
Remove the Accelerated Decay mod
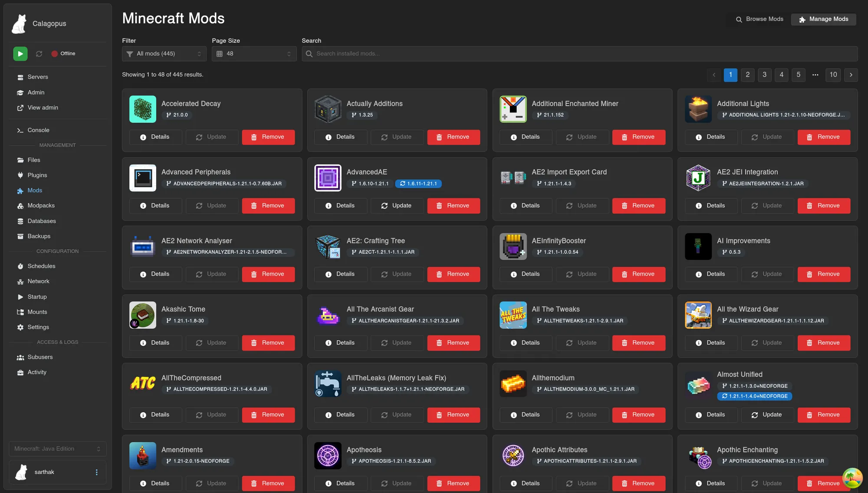pyautogui.click(x=268, y=137)
